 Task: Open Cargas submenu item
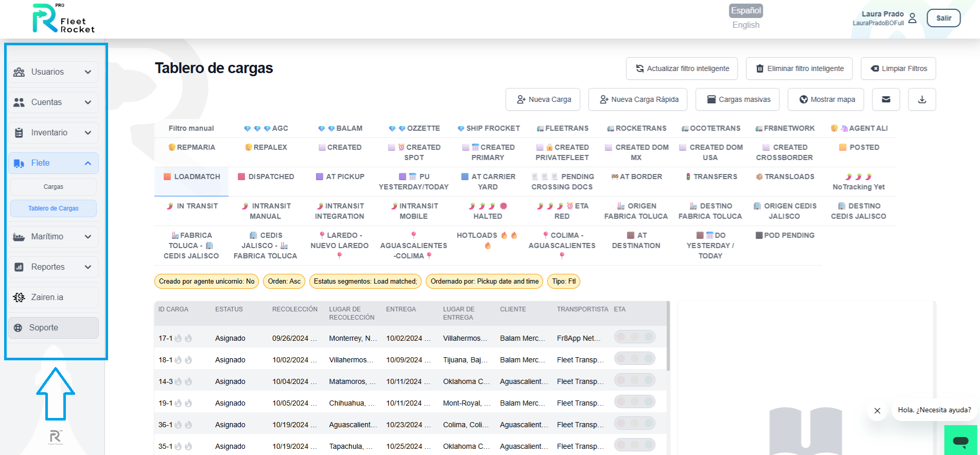click(54, 187)
